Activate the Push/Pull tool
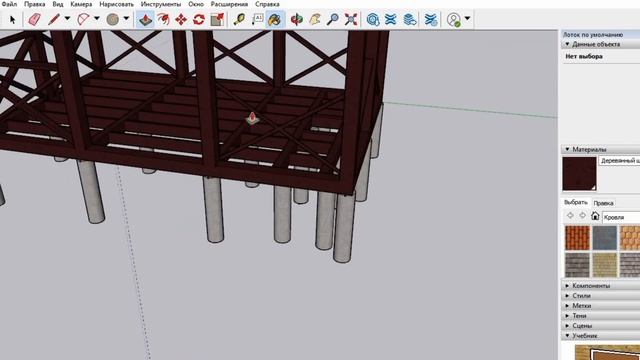This screenshot has height=360, width=640. click(x=145, y=19)
